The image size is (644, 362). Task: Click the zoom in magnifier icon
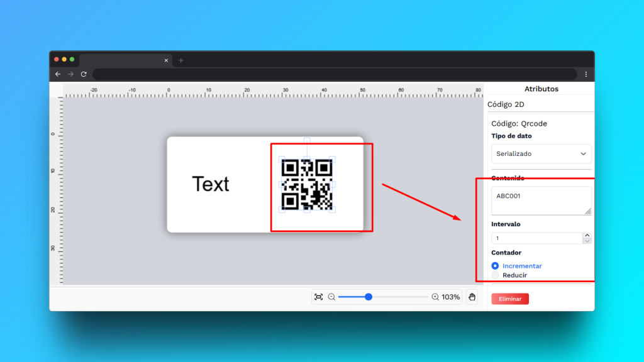coord(435,297)
